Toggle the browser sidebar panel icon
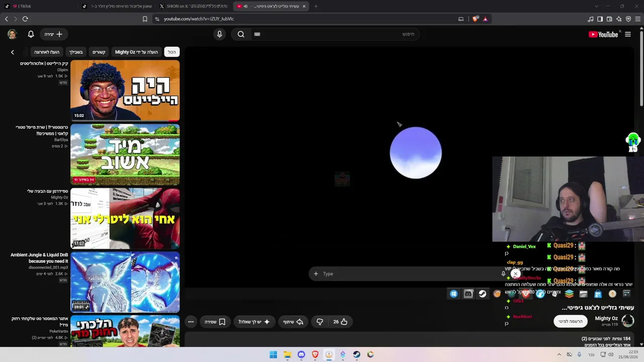The height and width of the screenshot is (362, 644). [600, 19]
